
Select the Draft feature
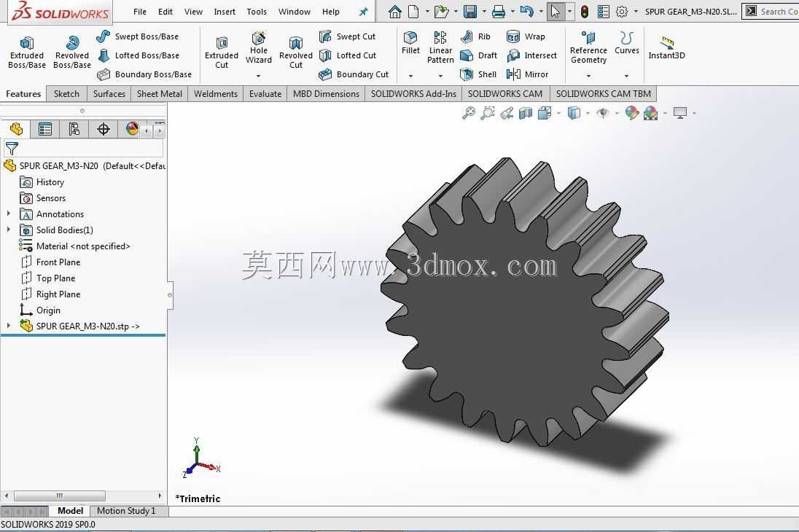point(478,55)
